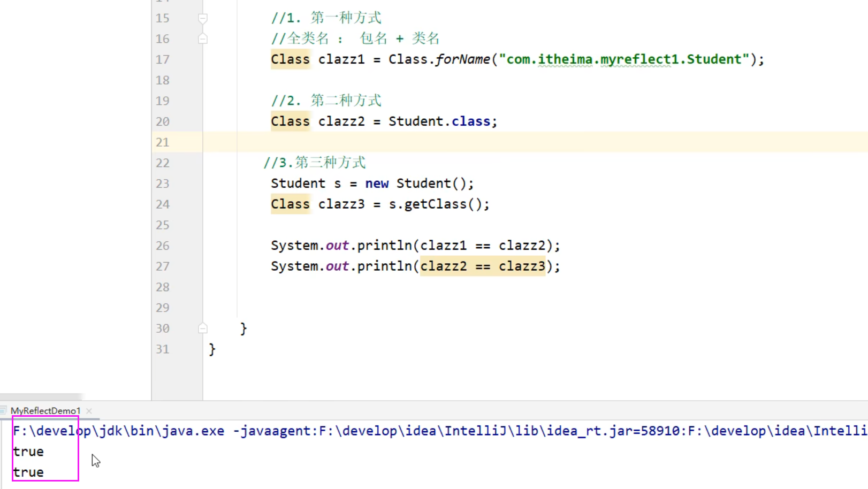Click the fold end marker at line 16
The height and width of the screenshot is (489, 868).
[x=203, y=39]
